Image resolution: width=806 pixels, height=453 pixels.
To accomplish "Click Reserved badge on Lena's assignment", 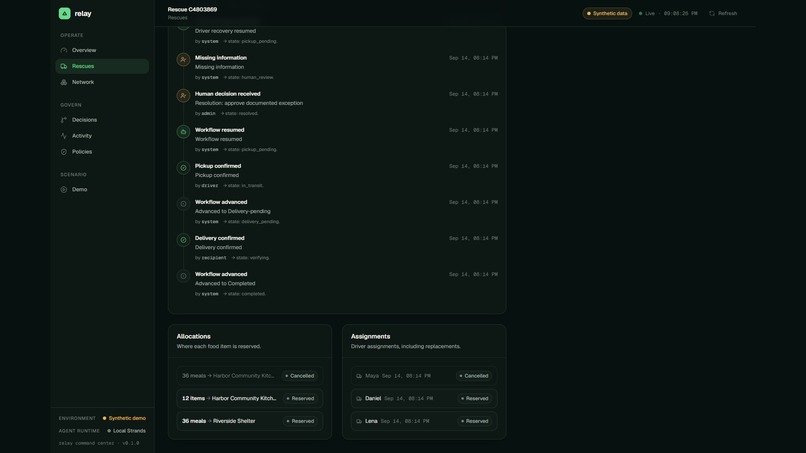I will [474, 421].
